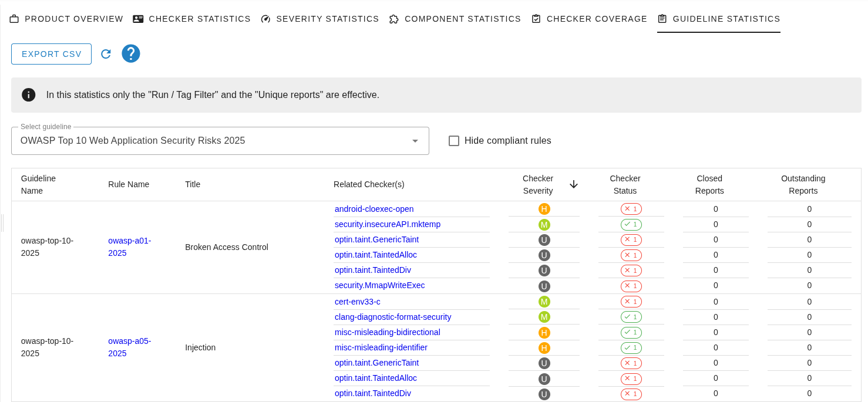Open optin.taint.TaintedDiv link under Broken Access Control
The width and height of the screenshot is (868, 402).
point(373,270)
